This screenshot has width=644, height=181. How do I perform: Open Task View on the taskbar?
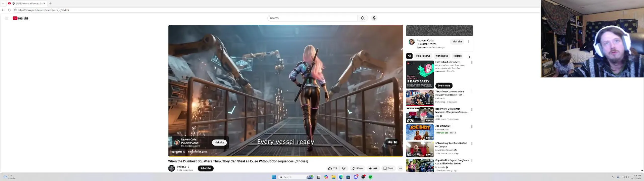[x=318, y=177]
